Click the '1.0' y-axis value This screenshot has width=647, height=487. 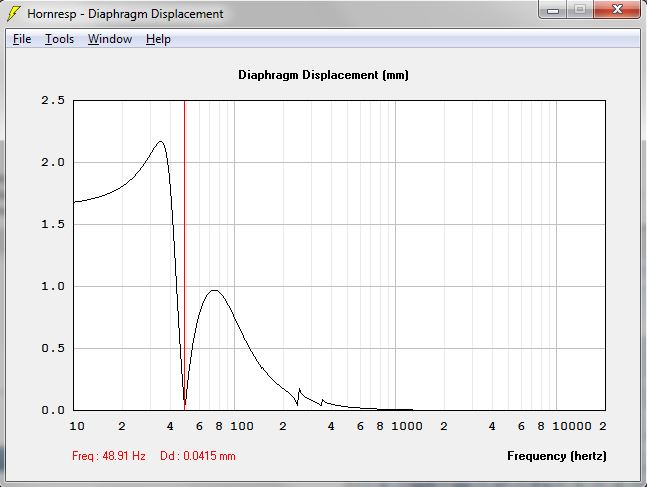(53, 286)
